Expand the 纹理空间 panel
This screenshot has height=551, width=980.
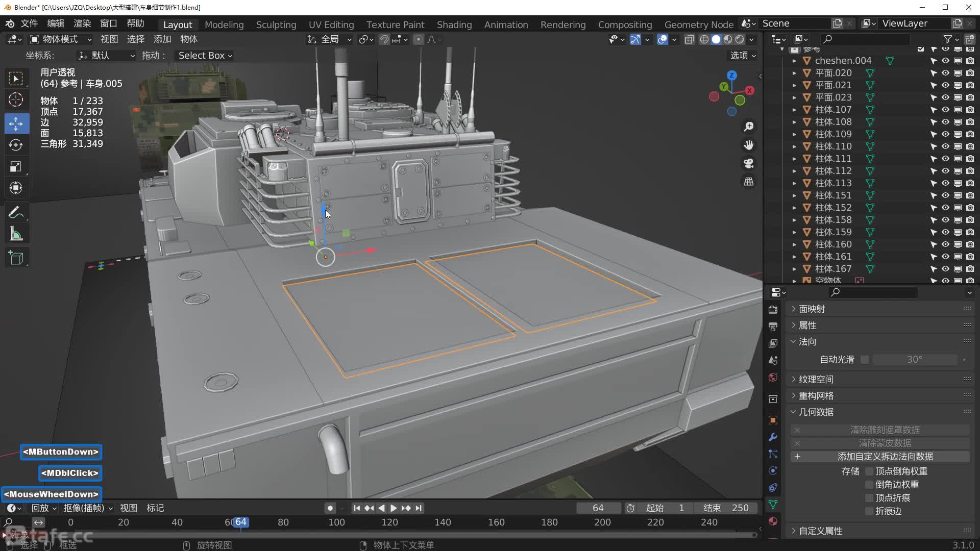[x=816, y=379]
